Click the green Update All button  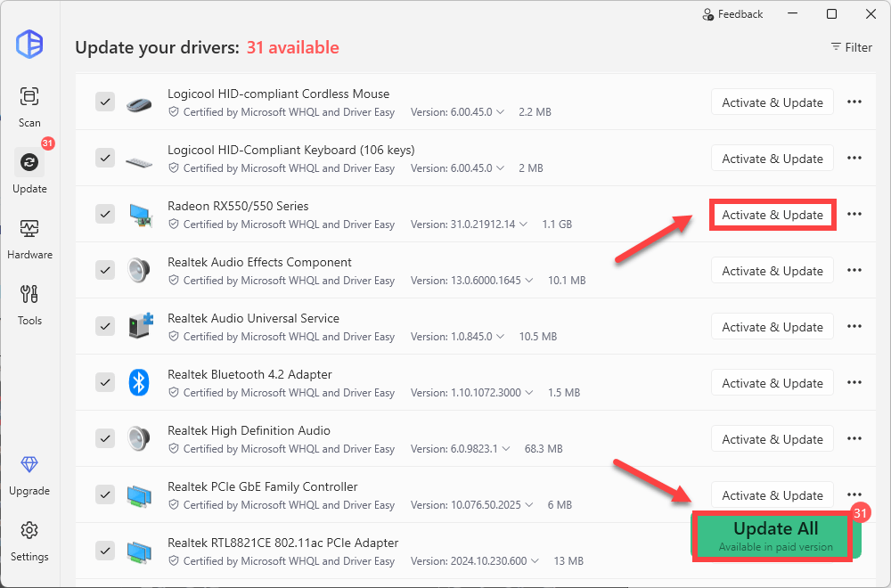(775, 536)
